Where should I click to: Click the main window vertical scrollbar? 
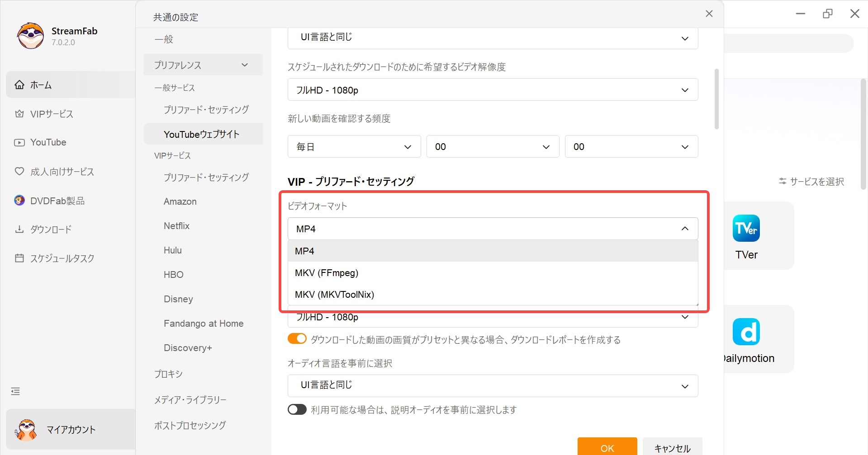click(x=863, y=134)
